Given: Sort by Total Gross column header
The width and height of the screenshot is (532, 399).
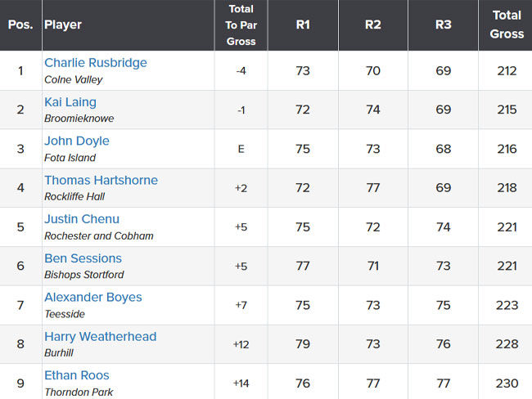Looking at the screenshot, I should 507,25.
